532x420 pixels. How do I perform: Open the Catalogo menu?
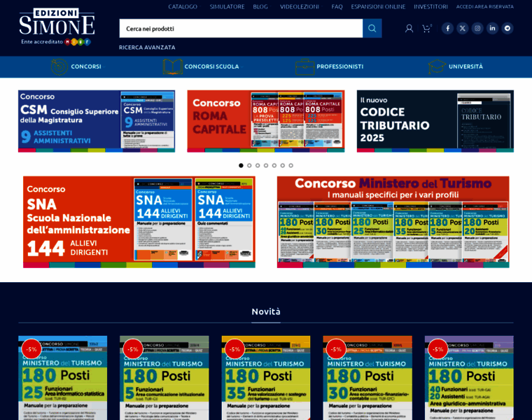click(183, 7)
